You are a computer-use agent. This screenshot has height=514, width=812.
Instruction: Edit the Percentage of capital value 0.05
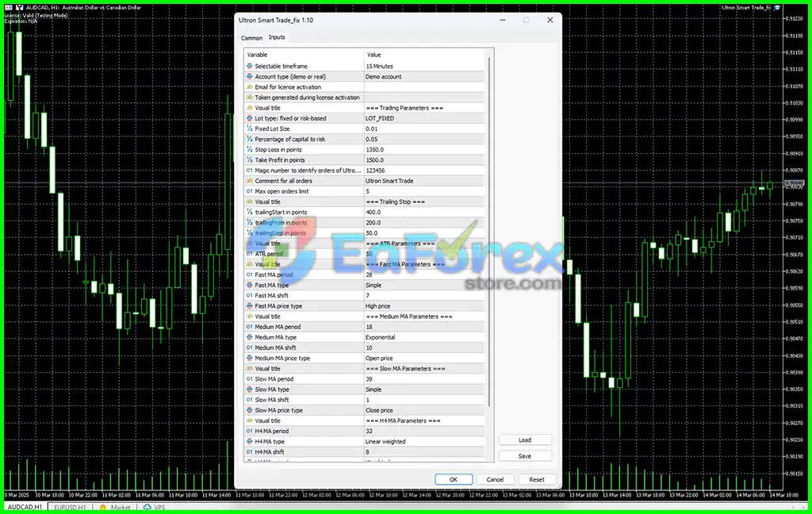click(x=425, y=139)
